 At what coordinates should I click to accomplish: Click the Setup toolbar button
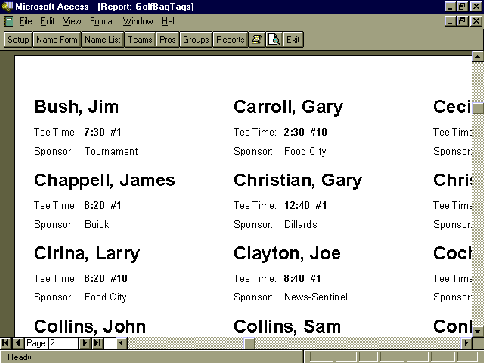coord(18,40)
